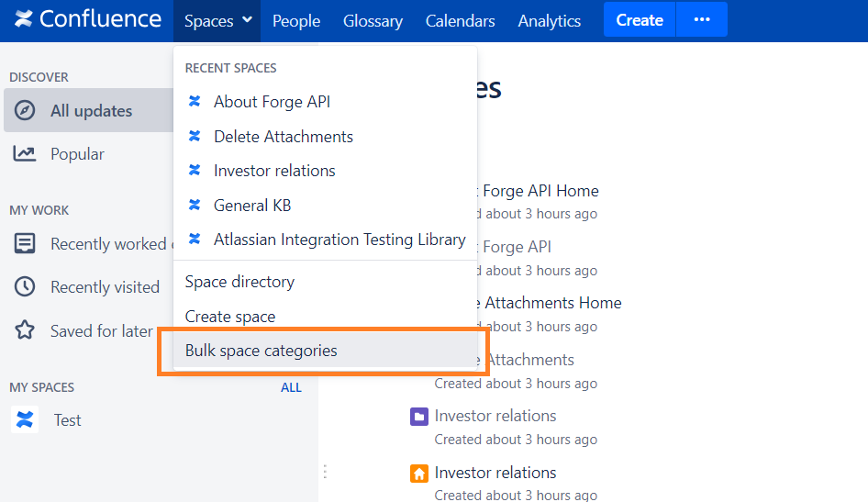Open the Investor relations update with folder icon
The image size is (868, 502).
pyautogui.click(x=495, y=416)
